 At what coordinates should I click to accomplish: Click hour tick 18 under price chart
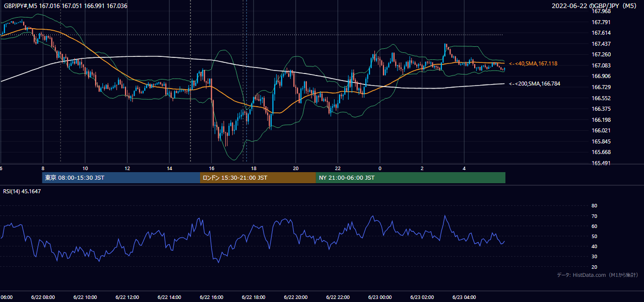point(253,169)
